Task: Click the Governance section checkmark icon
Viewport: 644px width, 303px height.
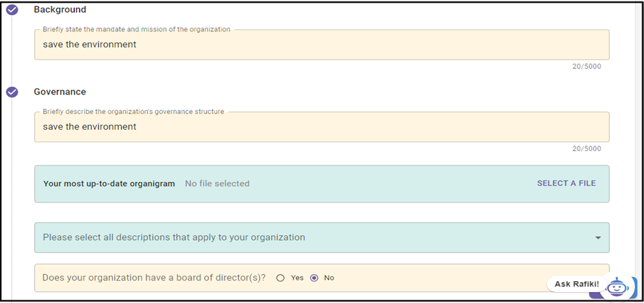Action: click(12, 92)
